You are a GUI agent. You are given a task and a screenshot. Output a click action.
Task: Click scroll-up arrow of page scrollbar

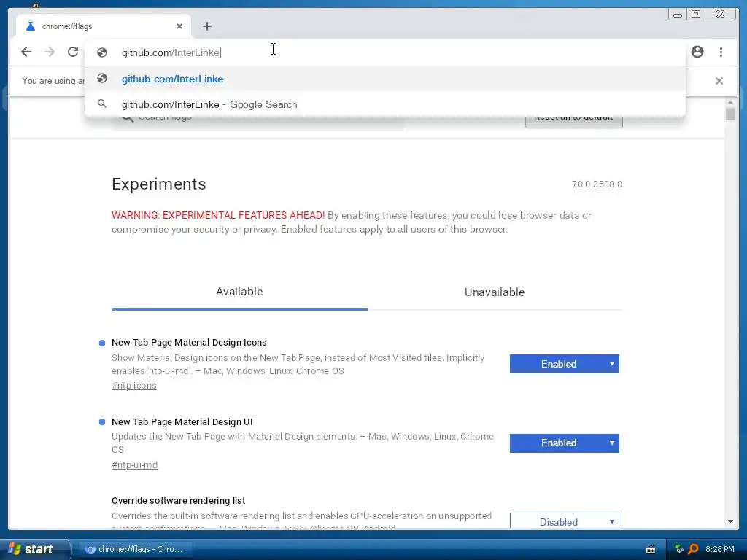click(x=730, y=102)
